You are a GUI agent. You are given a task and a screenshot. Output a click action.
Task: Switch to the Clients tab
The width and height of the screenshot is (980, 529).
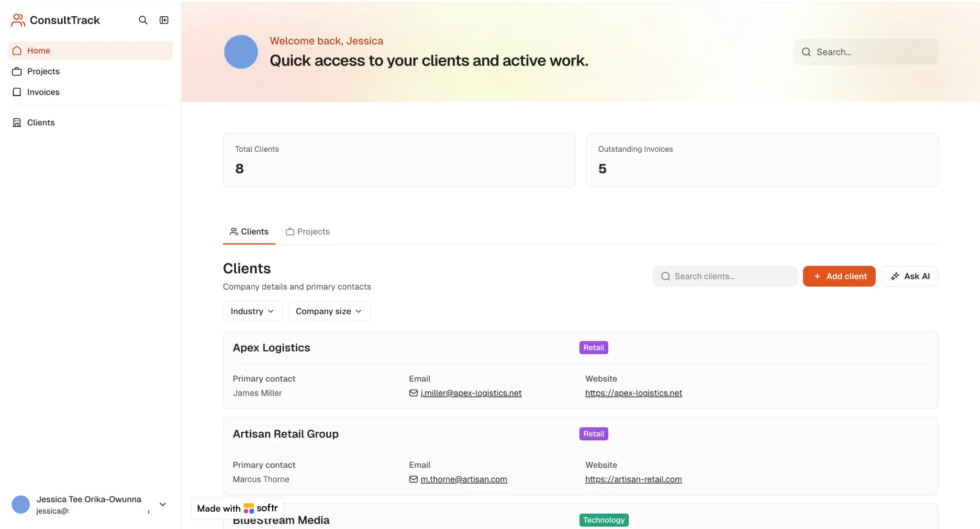point(249,232)
